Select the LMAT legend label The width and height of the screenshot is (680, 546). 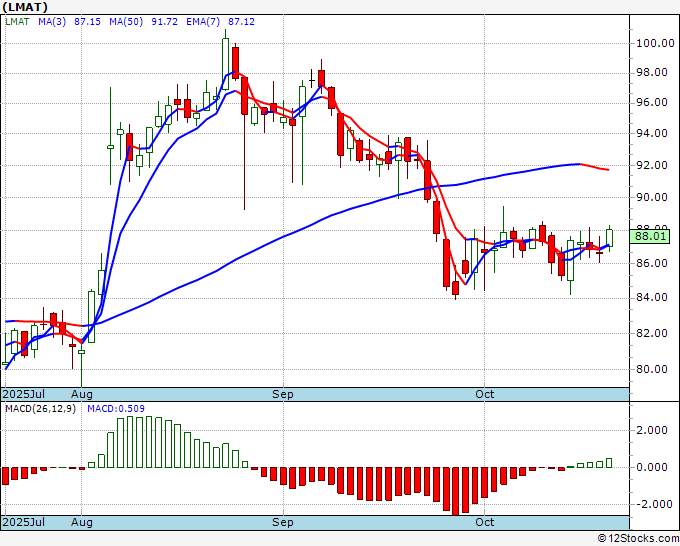(x=17, y=22)
